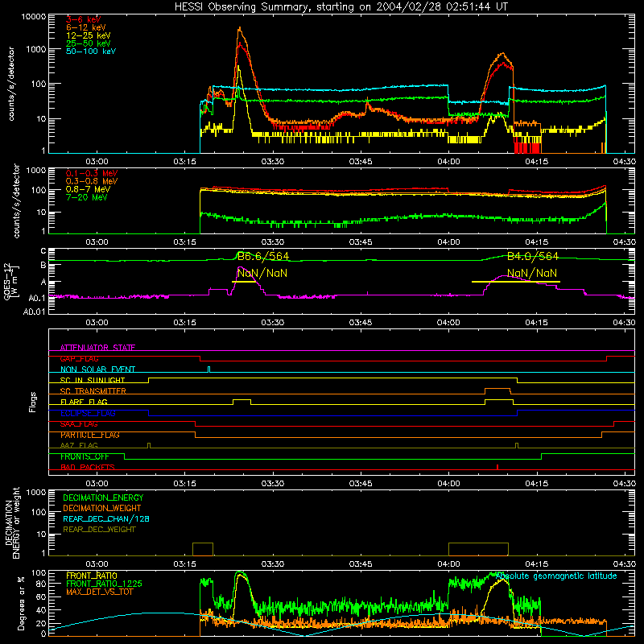Click the REAR_DEC_WEIGHT legend entry
The width and height of the screenshot is (644, 644).
pos(99,530)
